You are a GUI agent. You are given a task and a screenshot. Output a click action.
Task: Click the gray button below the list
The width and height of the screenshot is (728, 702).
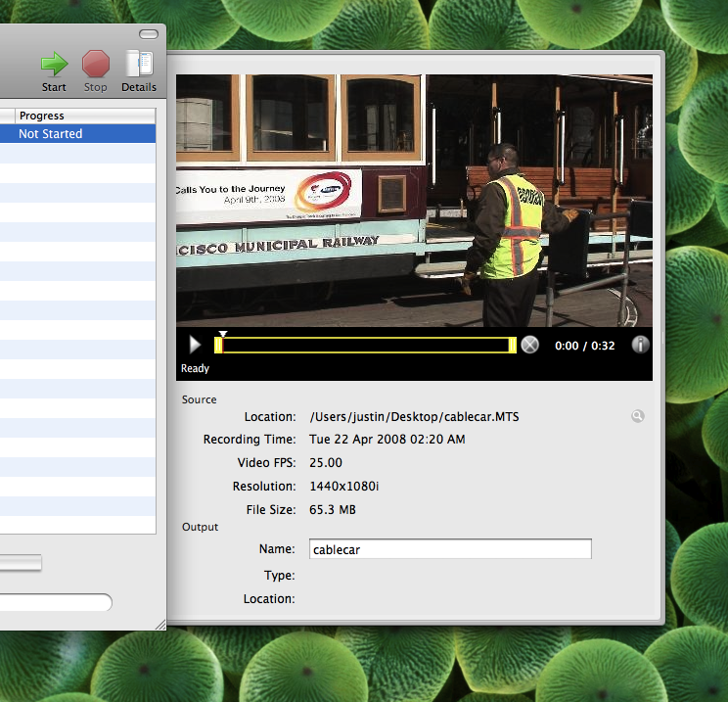click(x=20, y=562)
